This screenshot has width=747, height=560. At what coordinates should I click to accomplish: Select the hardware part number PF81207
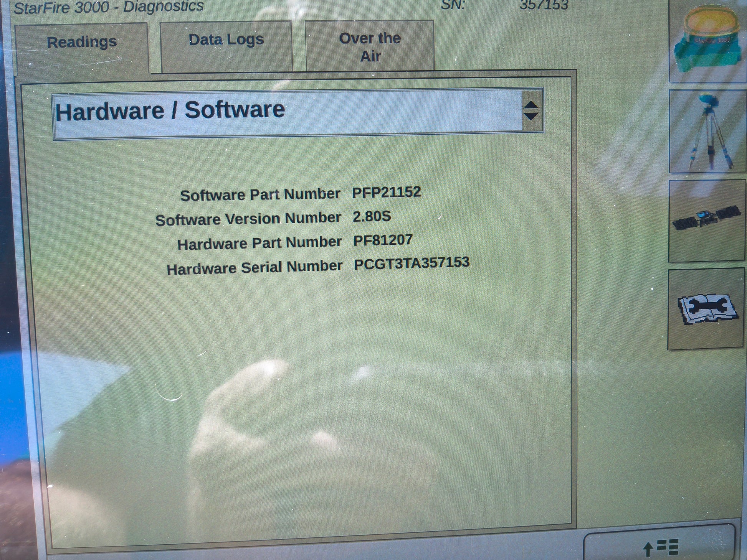383,240
